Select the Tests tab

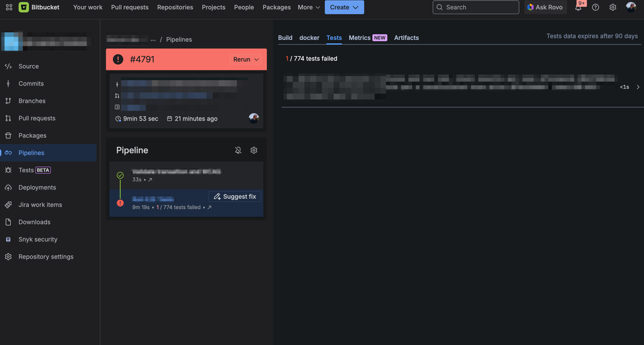click(334, 38)
